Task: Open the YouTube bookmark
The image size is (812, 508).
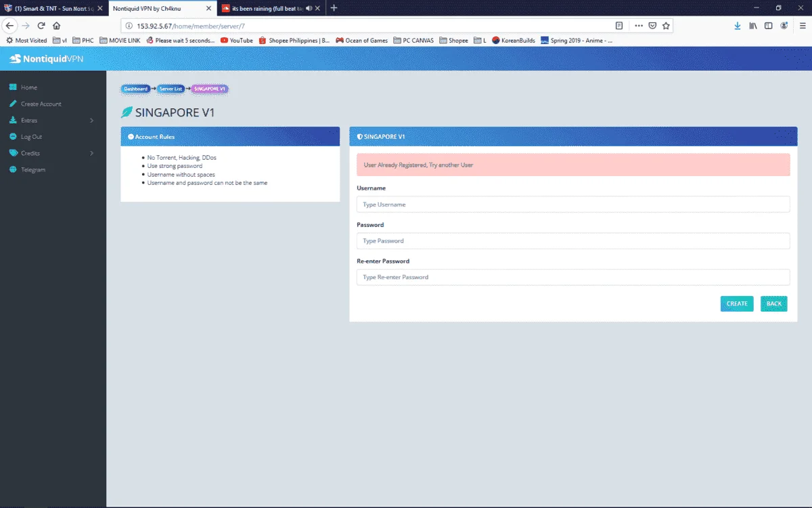Action: tap(236, 41)
